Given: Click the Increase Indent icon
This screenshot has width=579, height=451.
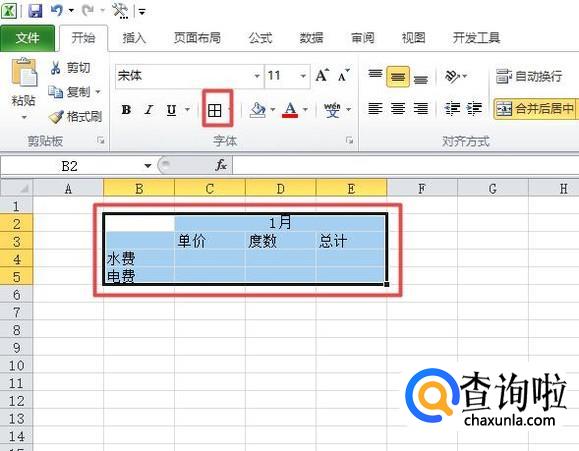Looking at the screenshot, I should point(474,109).
